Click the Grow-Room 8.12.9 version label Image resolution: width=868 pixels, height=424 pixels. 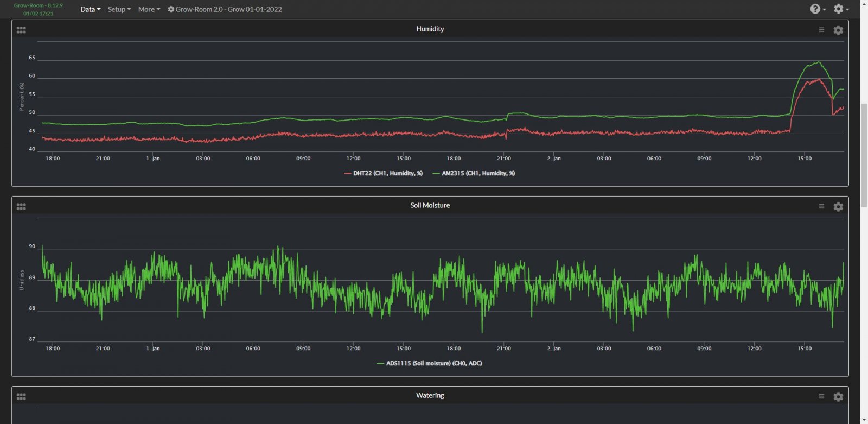(38, 5)
